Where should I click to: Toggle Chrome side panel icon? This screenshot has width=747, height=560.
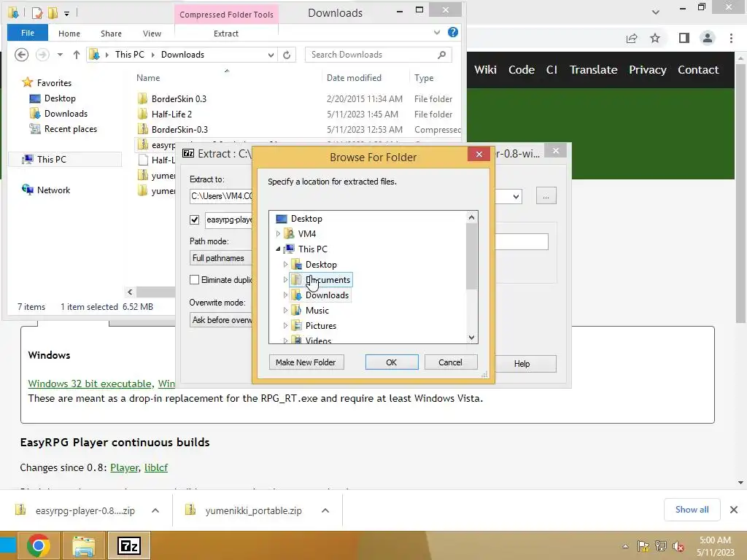pyautogui.click(x=684, y=38)
